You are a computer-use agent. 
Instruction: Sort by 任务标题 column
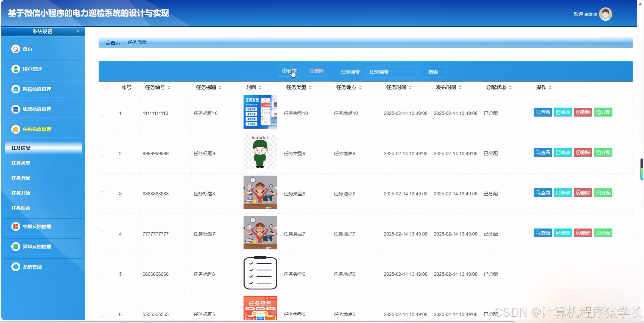coord(220,88)
